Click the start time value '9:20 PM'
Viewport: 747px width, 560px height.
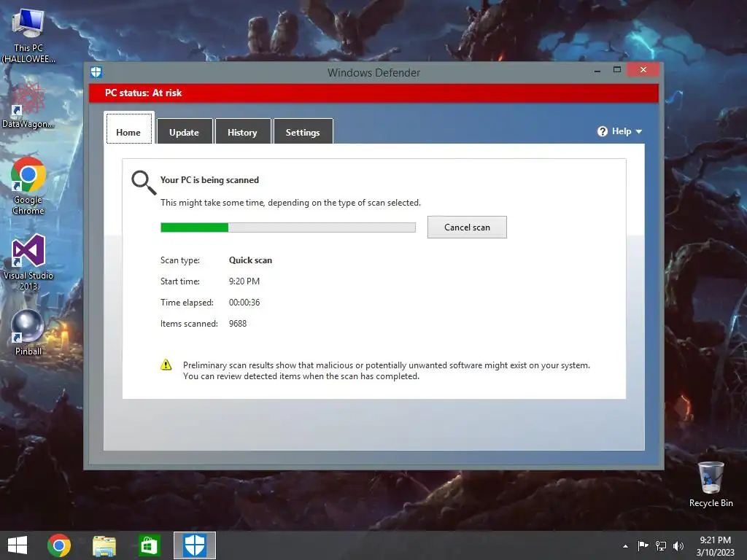(x=244, y=281)
